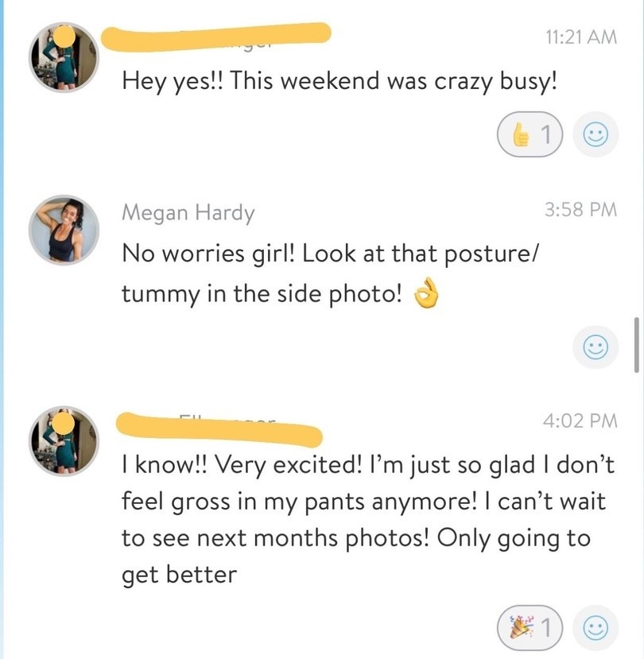Select 'Hey yes!! This weekend' message text
Viewport: 644px width, 659px height.
pyautogui.click(x=338, y=82)
